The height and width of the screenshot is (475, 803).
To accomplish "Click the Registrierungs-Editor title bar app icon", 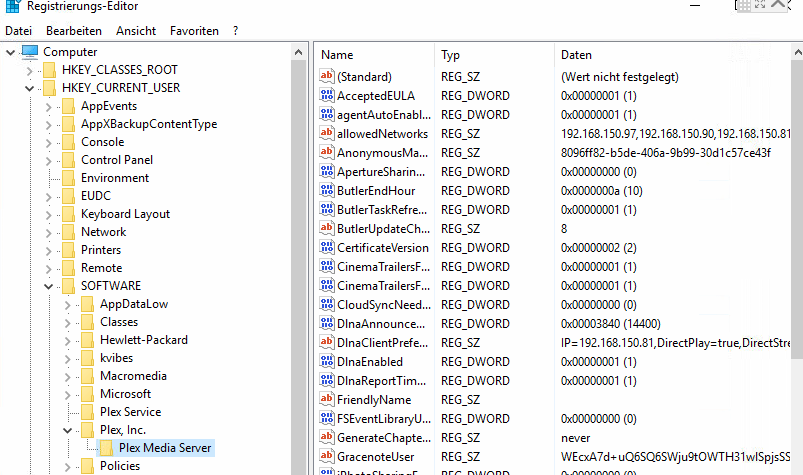I will pos(12,6).
